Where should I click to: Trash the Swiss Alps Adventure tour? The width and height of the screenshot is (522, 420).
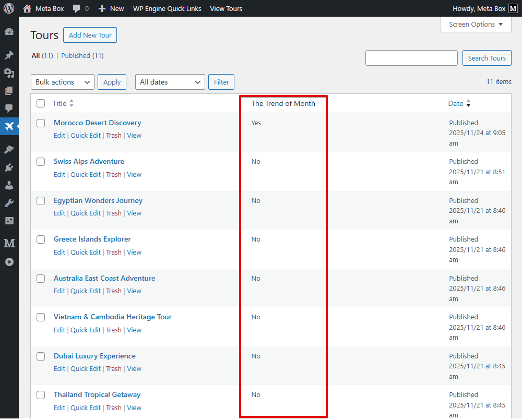pos(113,174)
